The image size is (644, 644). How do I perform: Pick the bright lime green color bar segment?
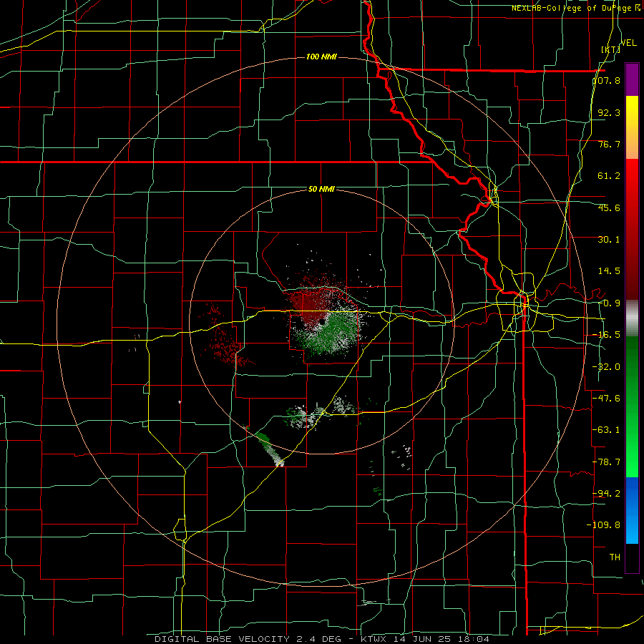(x=632, y=456)
